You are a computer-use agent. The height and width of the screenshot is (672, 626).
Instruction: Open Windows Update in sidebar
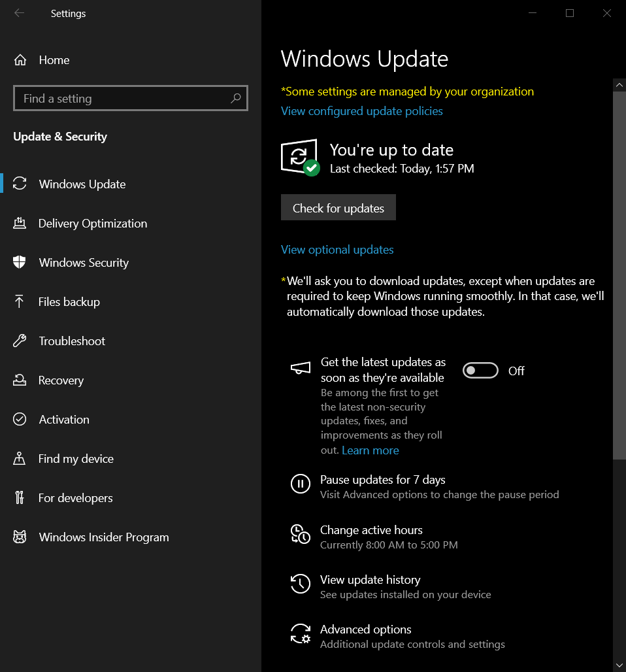click(x=131, y=184)
